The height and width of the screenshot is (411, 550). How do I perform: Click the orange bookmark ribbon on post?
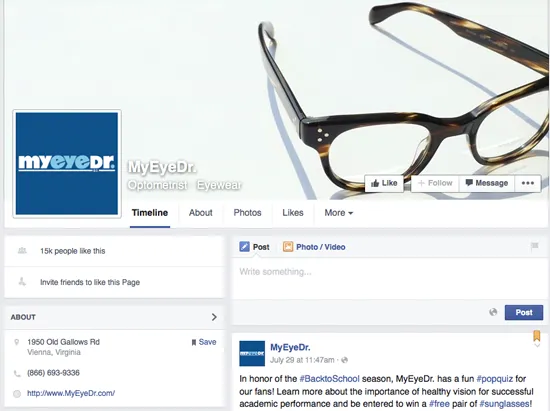click(x=537, y=336)
